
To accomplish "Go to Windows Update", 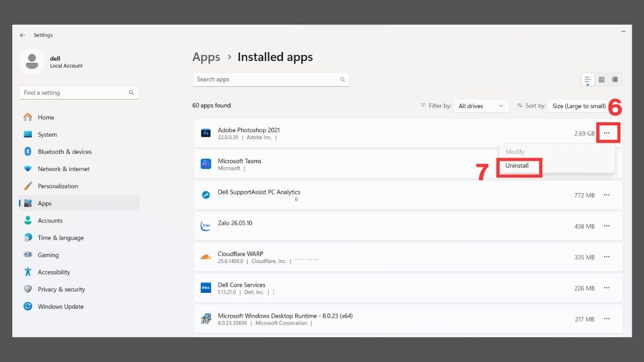I will (79, 306).
